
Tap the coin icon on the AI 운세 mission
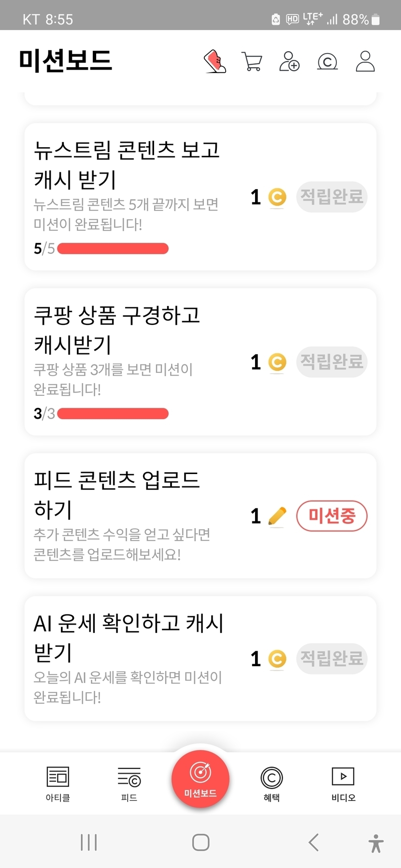(x=277, y=659)
